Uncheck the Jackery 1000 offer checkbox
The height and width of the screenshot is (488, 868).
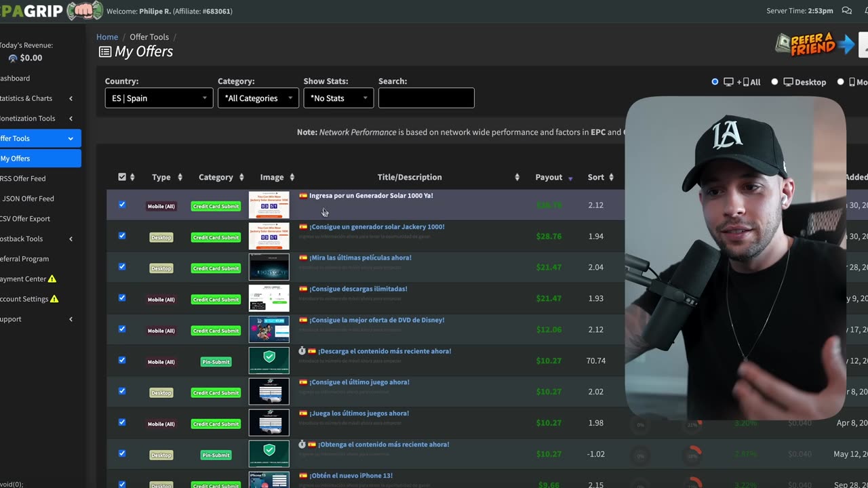point(122,235)
